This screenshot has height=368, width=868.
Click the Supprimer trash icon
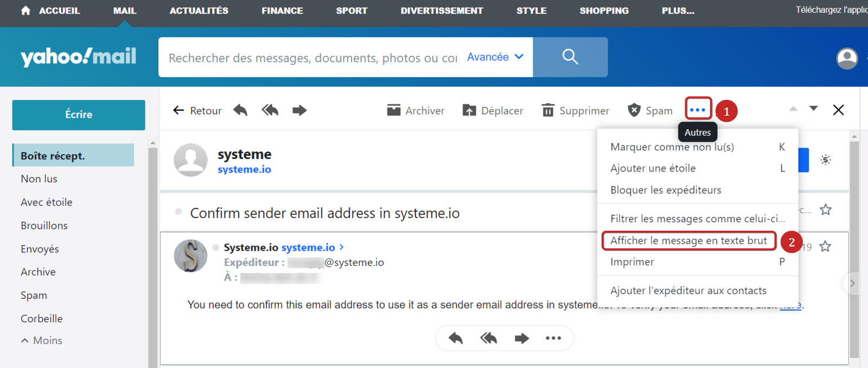548,110
